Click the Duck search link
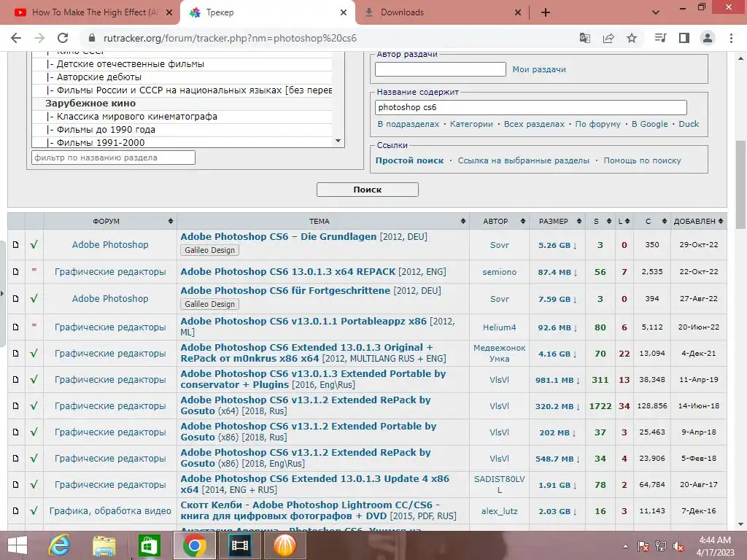This screenshot has width=747, height=560. click(689, 124)
